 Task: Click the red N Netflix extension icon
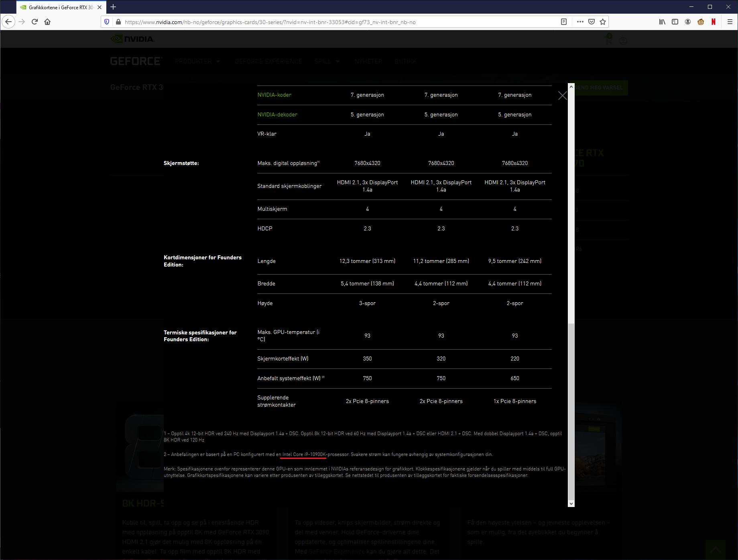point(714,22)
